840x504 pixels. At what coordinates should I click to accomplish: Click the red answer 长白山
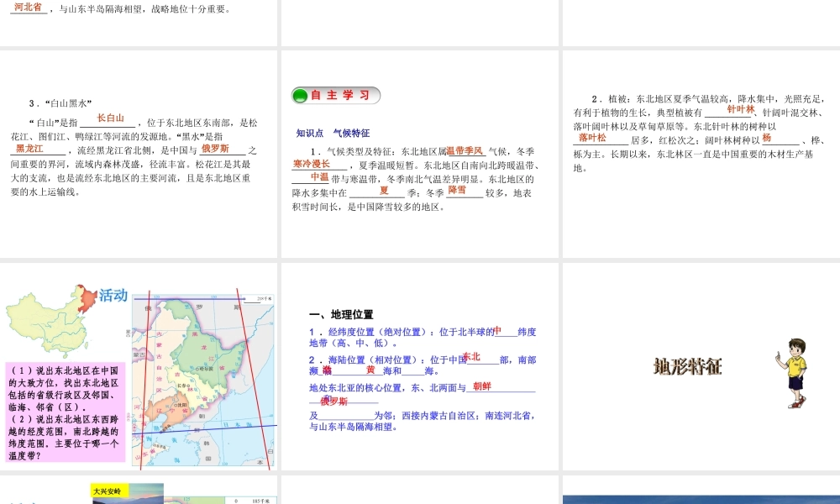pos(110,118)
